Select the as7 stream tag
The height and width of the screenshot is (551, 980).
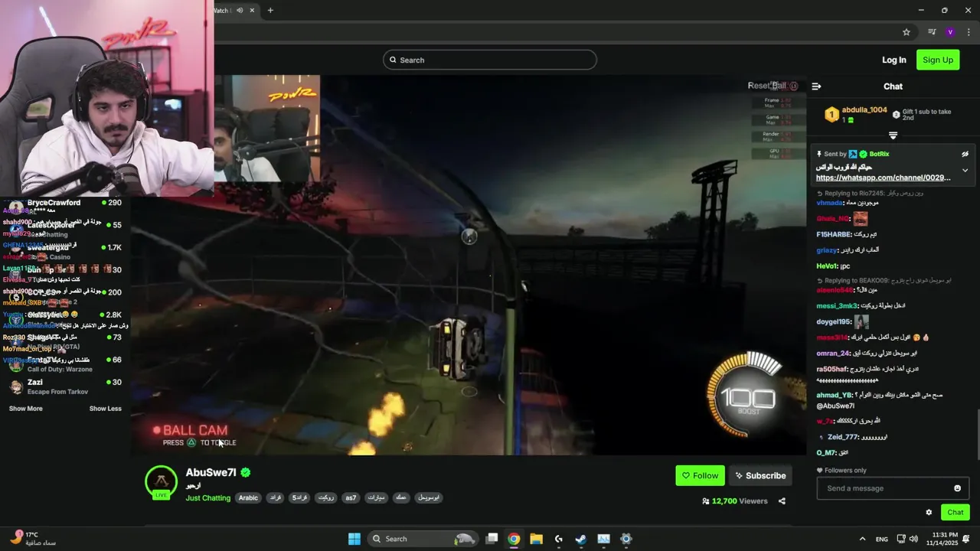[x=351, y=497]
